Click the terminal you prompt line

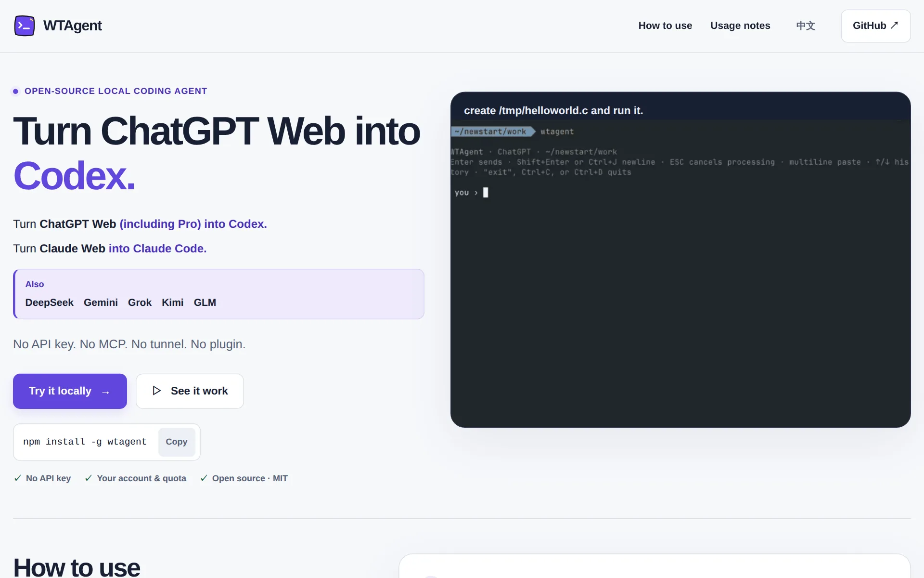pyautogui.click(x=472, y=193)
